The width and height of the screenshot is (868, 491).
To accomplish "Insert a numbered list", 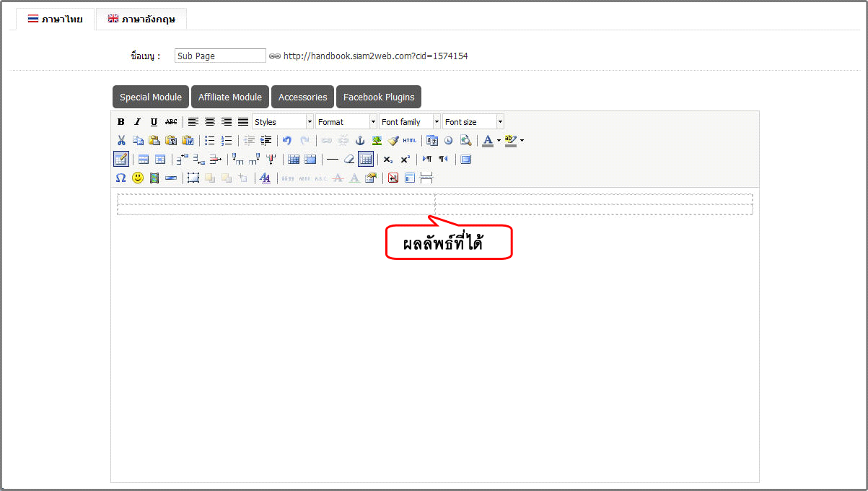I will (227, 141).
